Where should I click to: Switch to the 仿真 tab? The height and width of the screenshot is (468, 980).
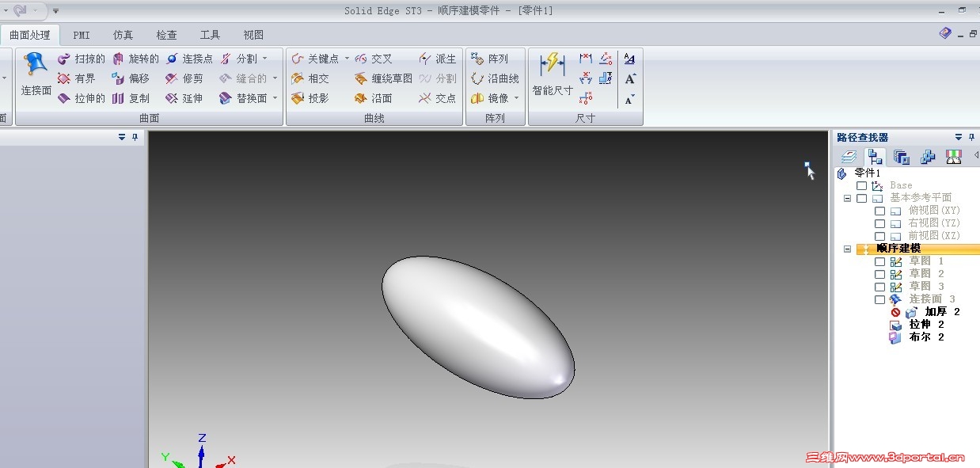(123, 35)
